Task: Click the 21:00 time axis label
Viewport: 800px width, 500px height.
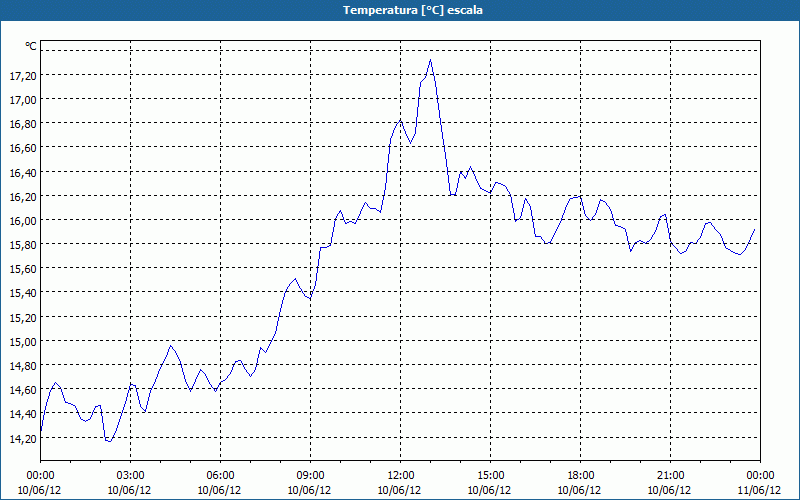Action: [x=670, y=476]
